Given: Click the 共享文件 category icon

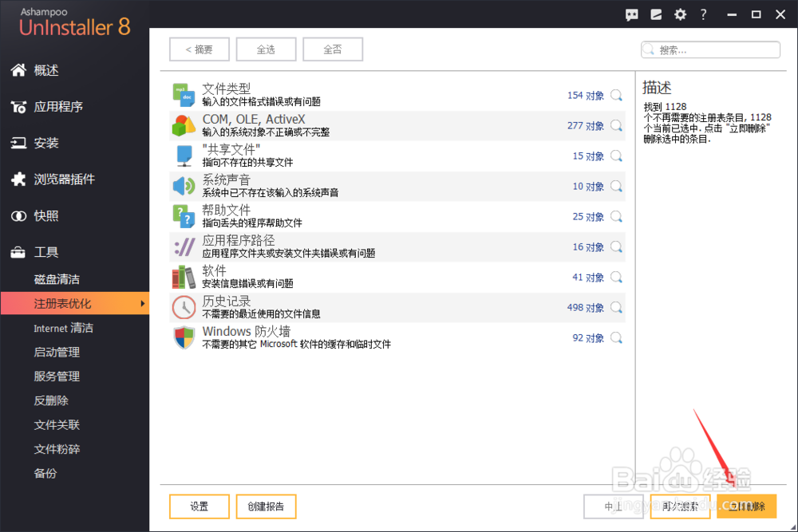Looking at the screenshot, I should click(184, 156).
